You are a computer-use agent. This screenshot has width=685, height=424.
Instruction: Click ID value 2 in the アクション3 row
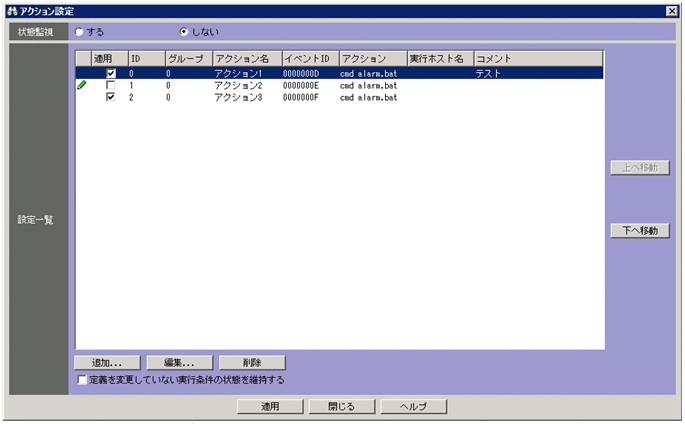(x=131, y=97)
